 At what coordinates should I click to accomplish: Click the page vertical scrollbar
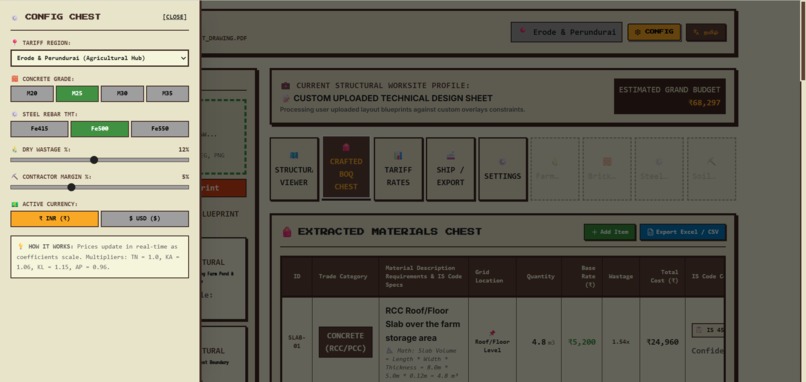803,41
